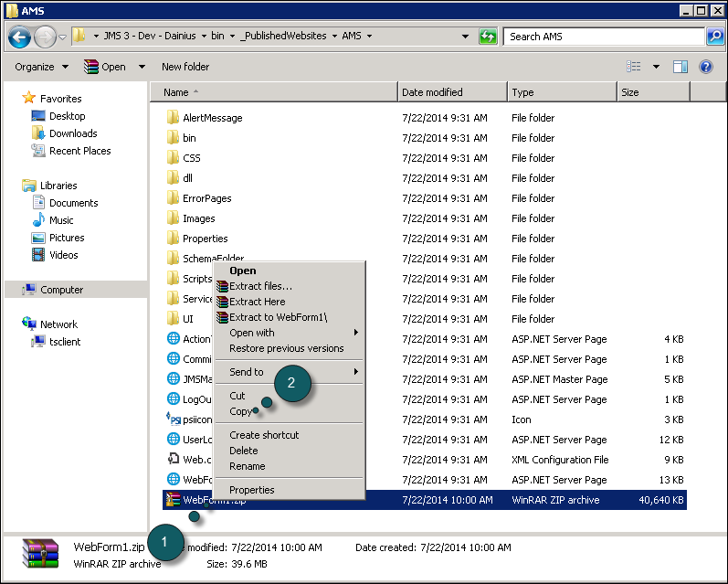Expand arrow after AMS in address bar
The width and height of the screenshot is (728, 584).
point(370,37)
